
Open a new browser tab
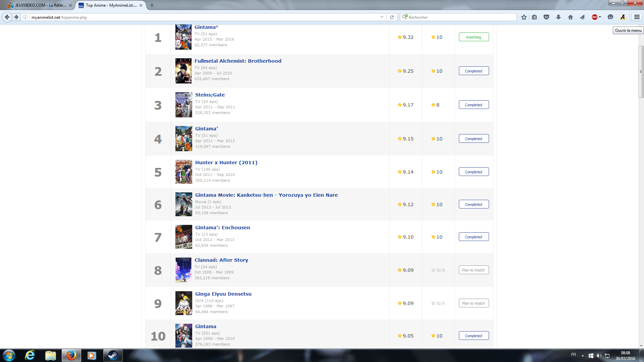pos(152,5)
